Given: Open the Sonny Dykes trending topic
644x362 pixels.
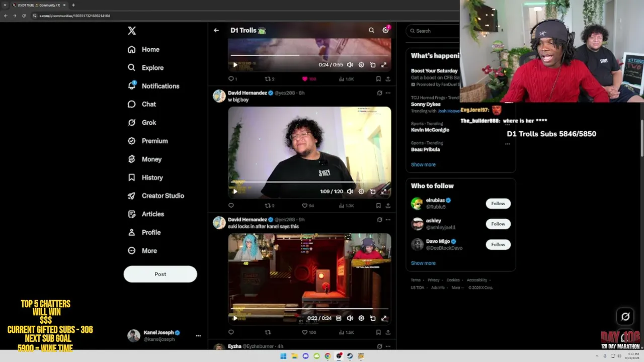Looking at the screenshot, I should coord(426,104).
